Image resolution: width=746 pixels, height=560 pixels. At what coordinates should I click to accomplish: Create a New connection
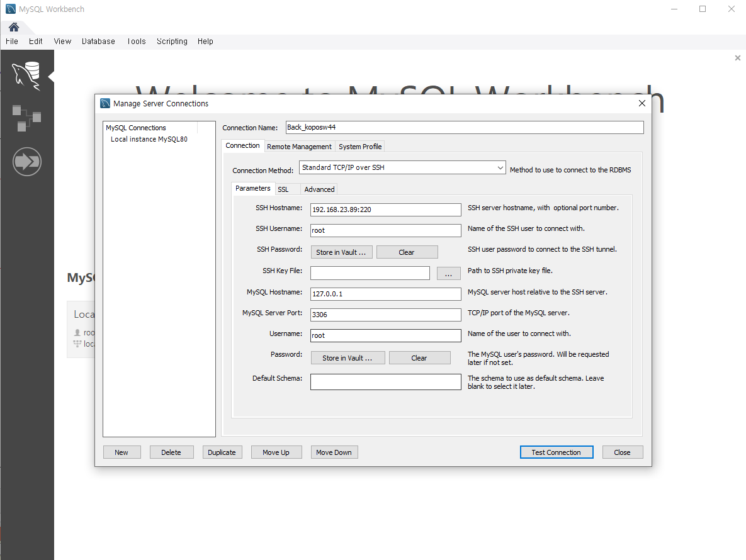[122, 452]
